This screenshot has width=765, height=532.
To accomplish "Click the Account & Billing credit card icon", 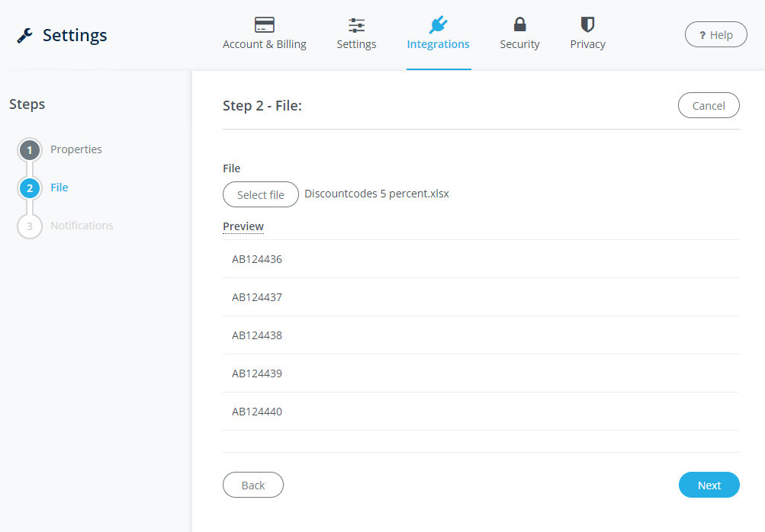I will pyautogui.click(x=265, y=25).
